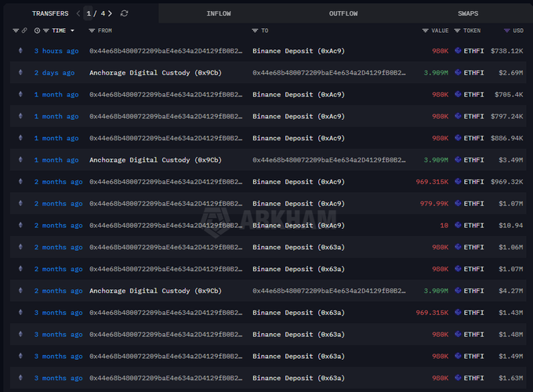The image size is (533, 392).
Task: Go to next transfers page arrow
Action: click(111, 13)
